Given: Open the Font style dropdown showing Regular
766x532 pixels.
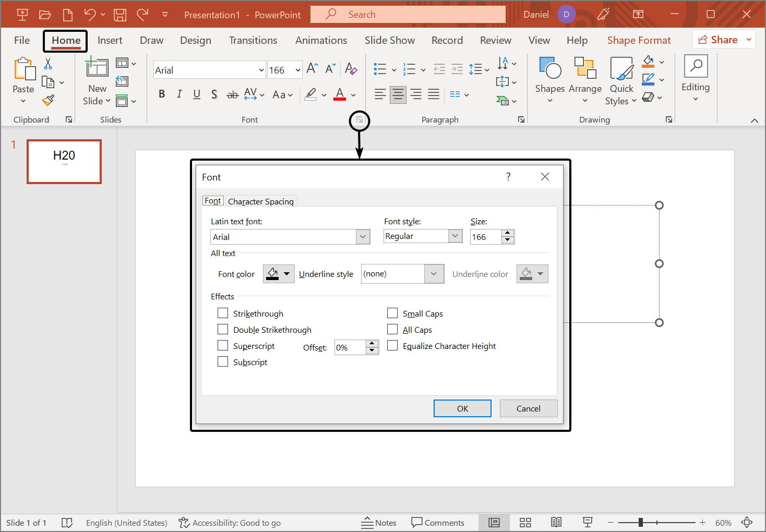Looking at the screenshot, I should [x=454, y=236].
